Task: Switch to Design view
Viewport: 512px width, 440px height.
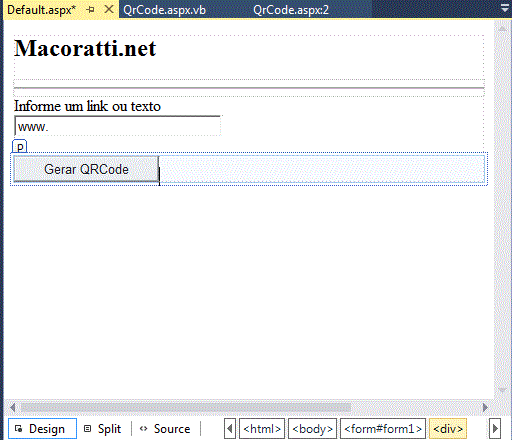Action: [42, 429]
